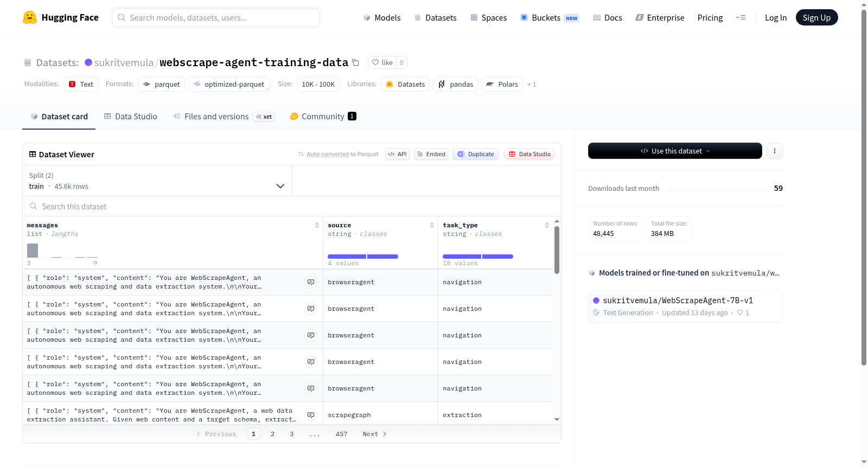Image resolution: width=868 pixels, height=467 pixels.
Task: Open the Community tab
Action: pos(323,117)
